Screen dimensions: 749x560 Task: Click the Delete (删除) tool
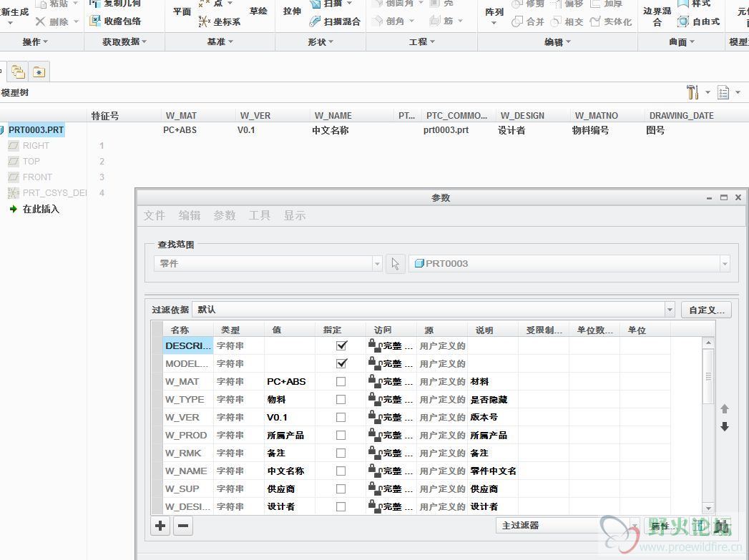click(52, 21)
